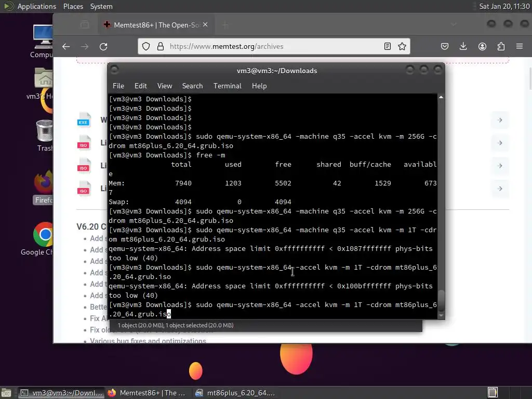The image size is (532, 399).
Task: Click arrow beside the second ISO row
Action: tap(500, 166)
